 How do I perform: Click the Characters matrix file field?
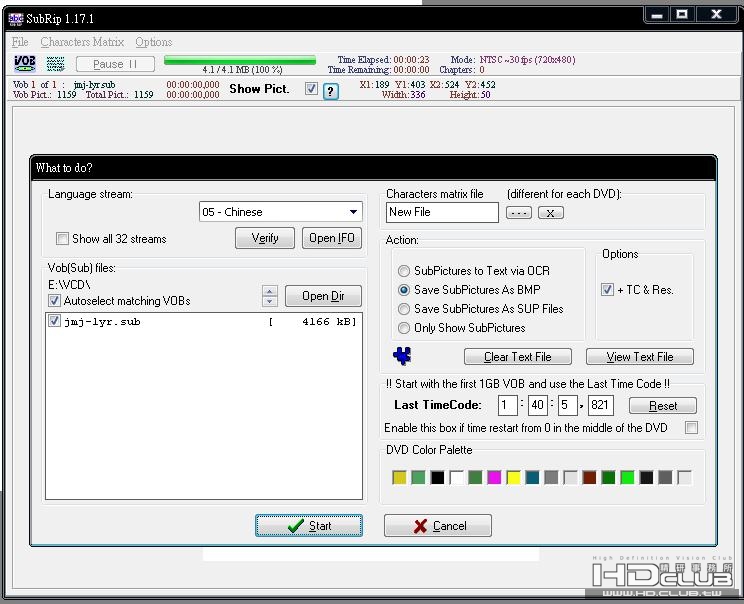[x=442, y=212]
